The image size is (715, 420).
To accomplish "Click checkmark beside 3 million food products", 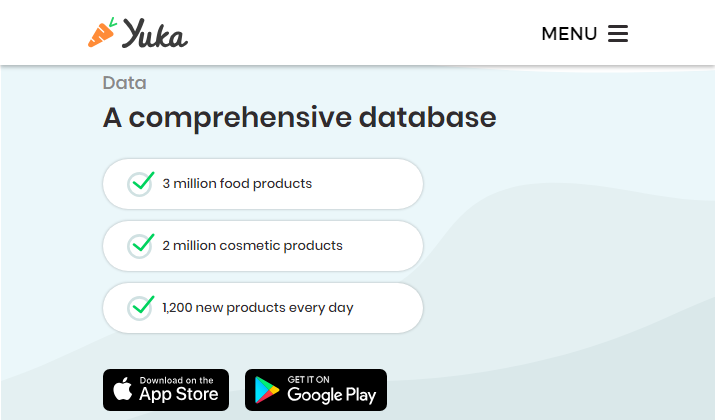I will point(140,183).
